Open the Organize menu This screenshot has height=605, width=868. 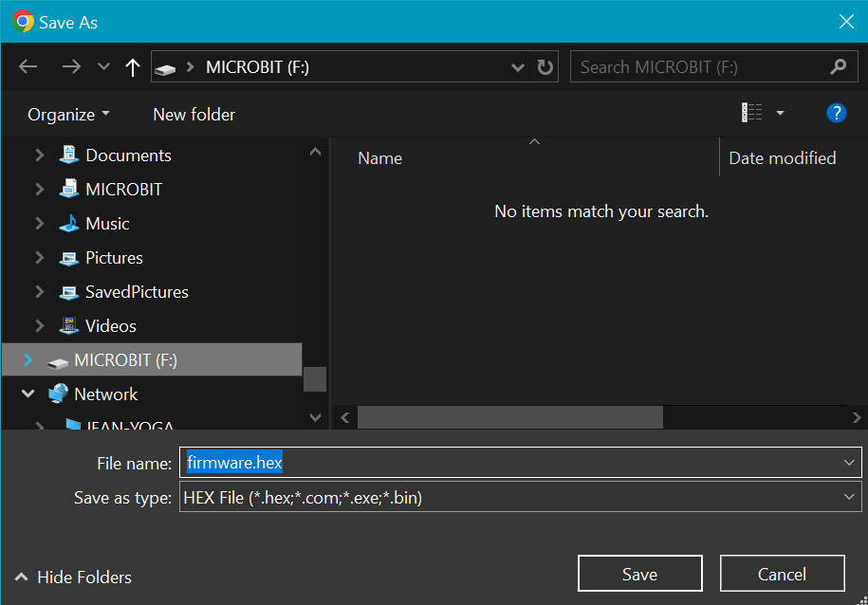68,115
